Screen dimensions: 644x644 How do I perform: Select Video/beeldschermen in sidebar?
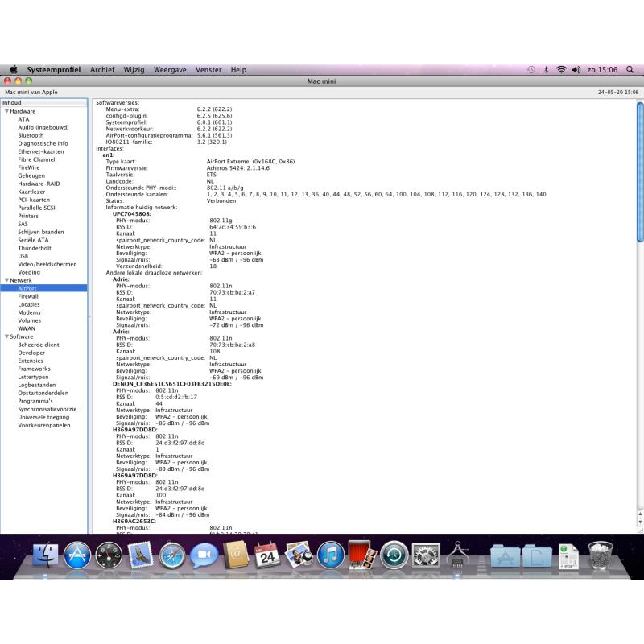click(47, 264)
